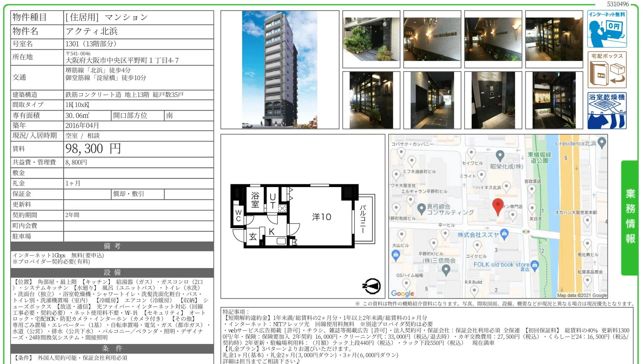The image size is (643, 364).
Task: Open the large building exterior photo
Action: [280, 70]
